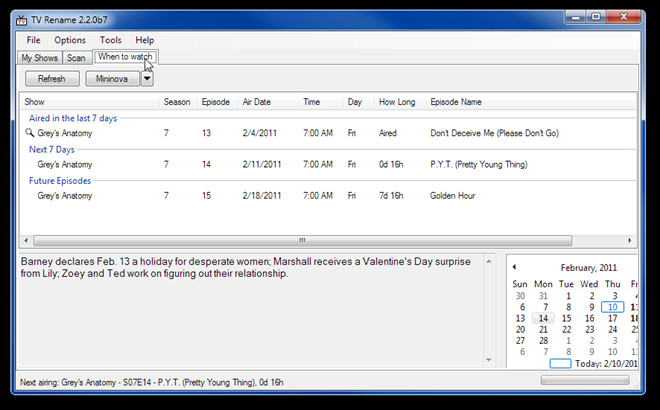This screenshot has width=660, height=410.
Task: Select the Grey's Anatomy episode 15 row
Action: 328,195
